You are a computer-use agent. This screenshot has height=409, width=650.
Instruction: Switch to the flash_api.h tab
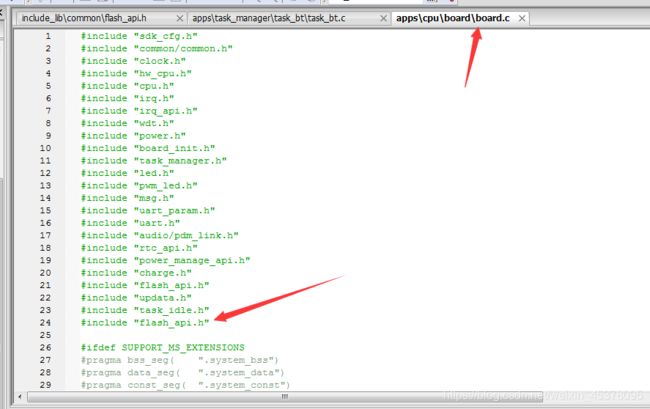(x=84, y=18)
